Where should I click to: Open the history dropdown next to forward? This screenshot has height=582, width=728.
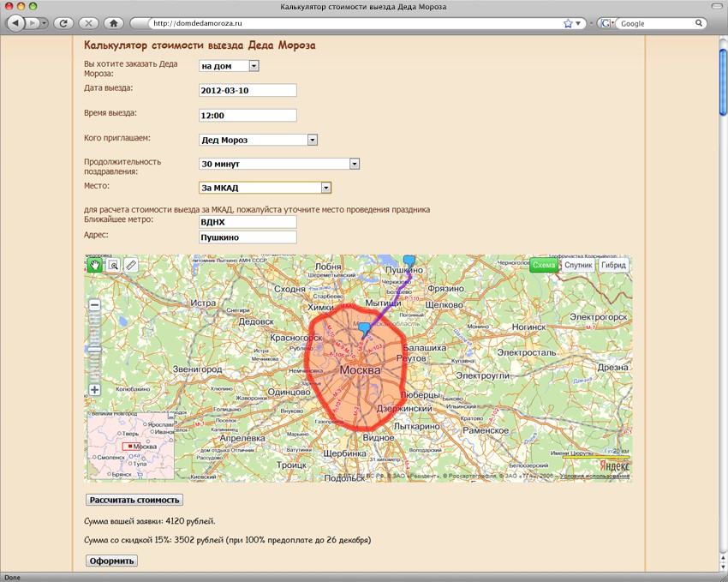pyautogui.click(x=44, y=23)
